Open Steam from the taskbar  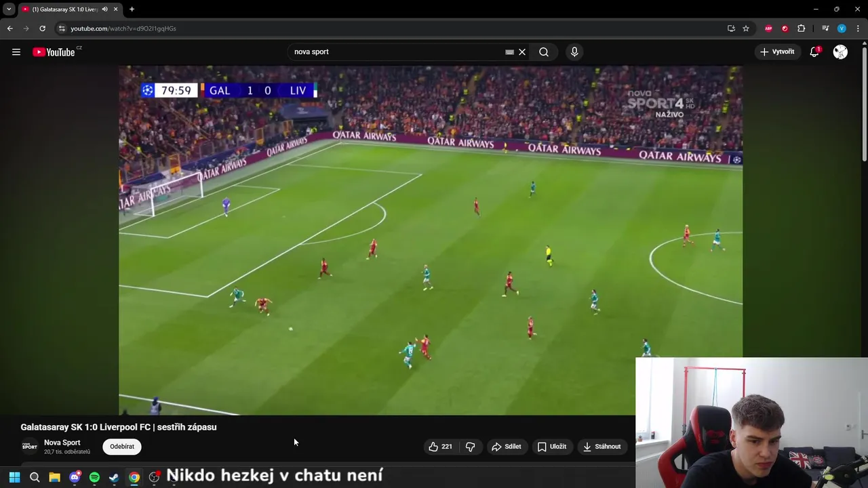[114, 477]
